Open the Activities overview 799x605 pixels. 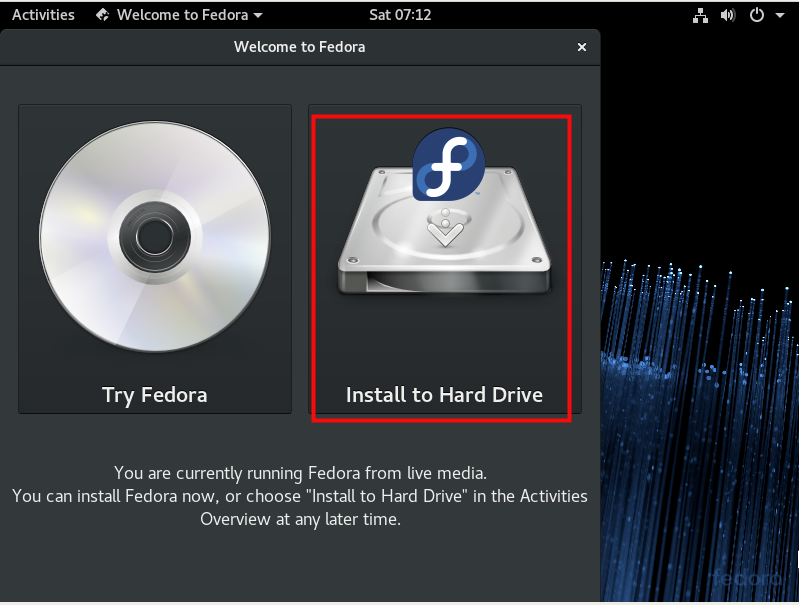pyautogui.click(x=43, y=15)
